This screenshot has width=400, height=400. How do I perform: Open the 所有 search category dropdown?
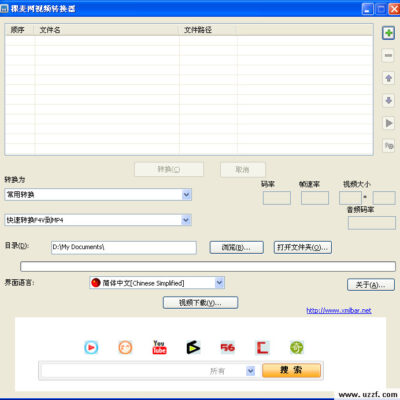pyautogui.click(x=250, y=371)
